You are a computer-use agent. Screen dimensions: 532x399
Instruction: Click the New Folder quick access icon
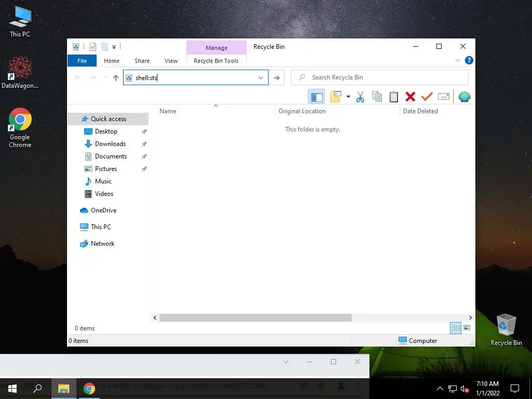pyautogui.click(x=104, y=47)
